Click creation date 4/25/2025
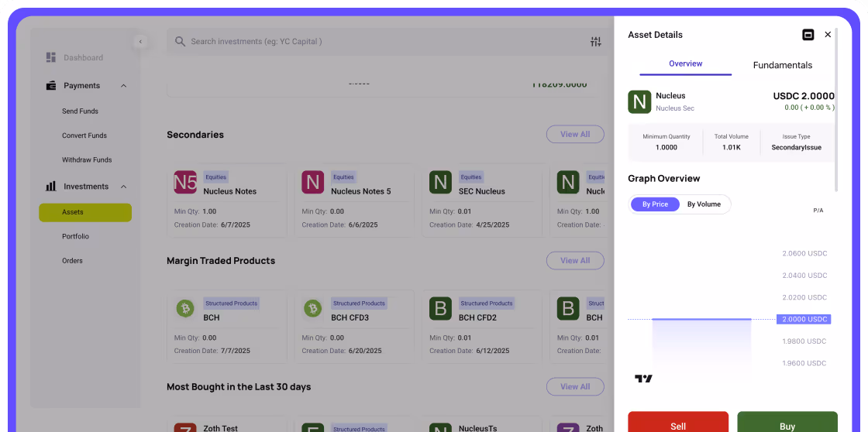This screenshot has width=868, height=432. coord(493,225)
